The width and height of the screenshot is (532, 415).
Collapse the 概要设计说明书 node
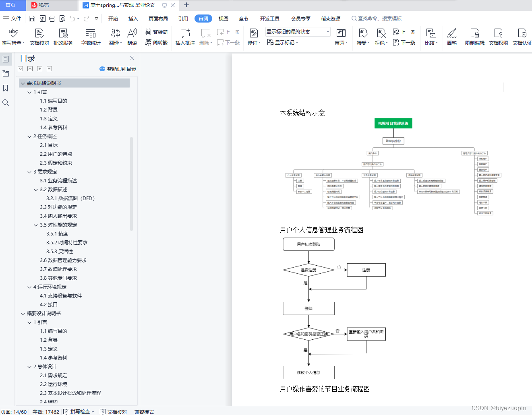(23, 314)
